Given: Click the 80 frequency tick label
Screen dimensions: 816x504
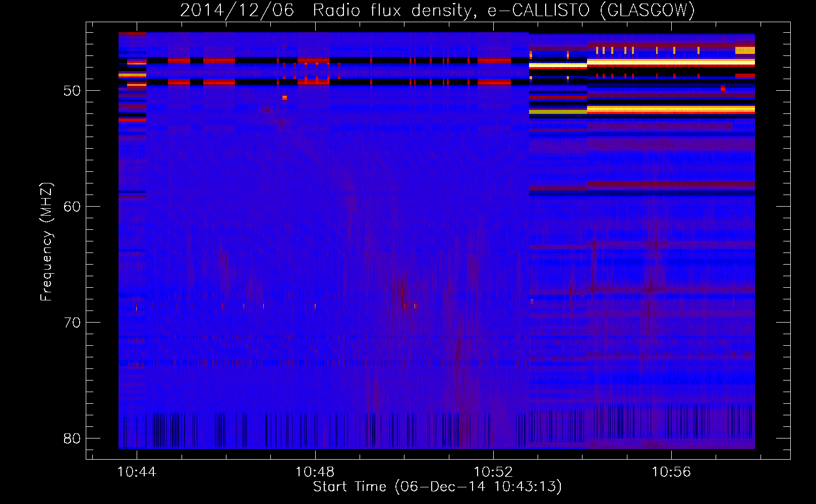Looking at the screenshot, I should (x=72, y=438).
